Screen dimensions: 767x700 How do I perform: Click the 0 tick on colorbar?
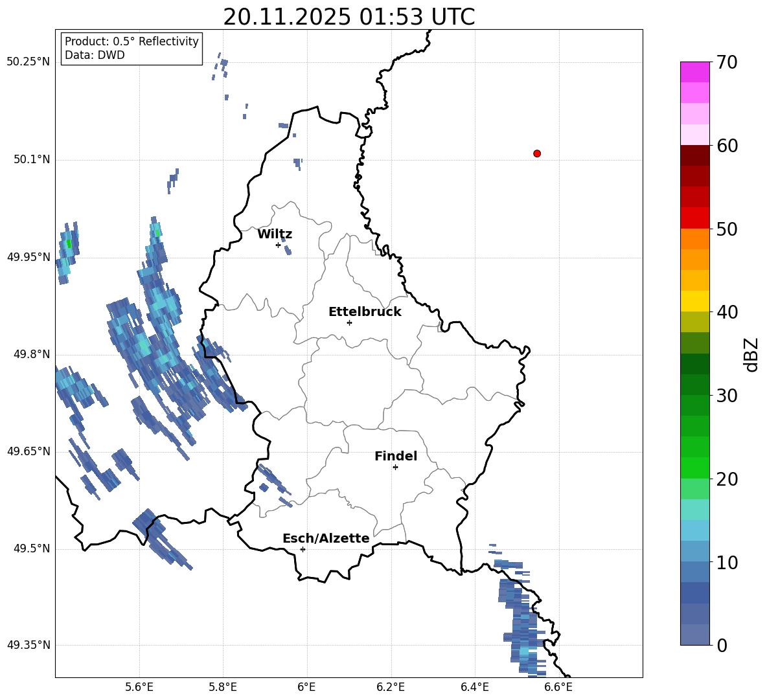(722, 646)
